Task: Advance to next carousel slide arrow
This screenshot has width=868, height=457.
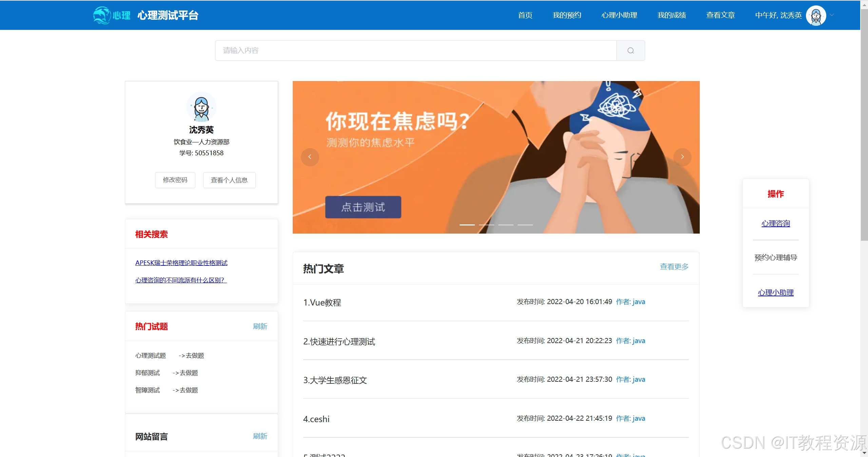Action: (x=682, y=157)
